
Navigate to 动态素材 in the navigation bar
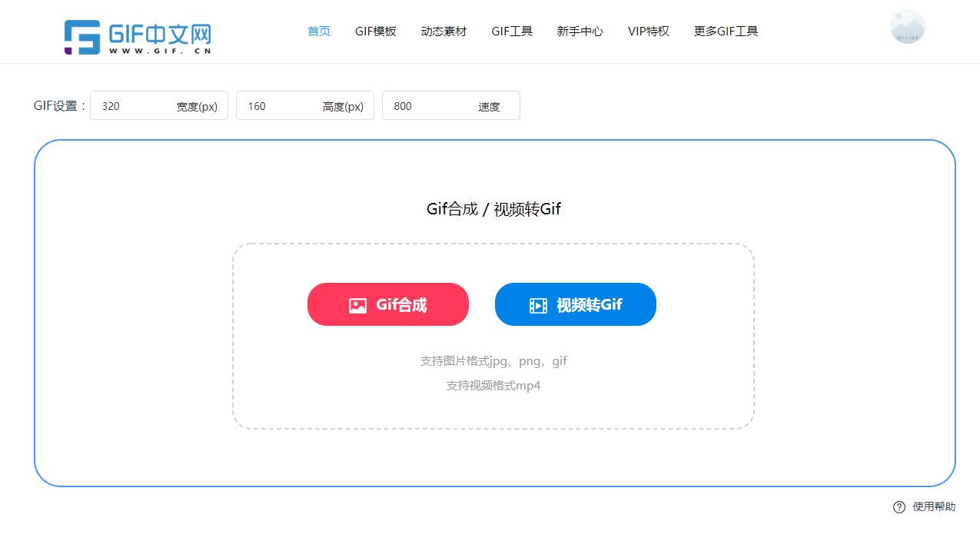(x=443, y=31)
